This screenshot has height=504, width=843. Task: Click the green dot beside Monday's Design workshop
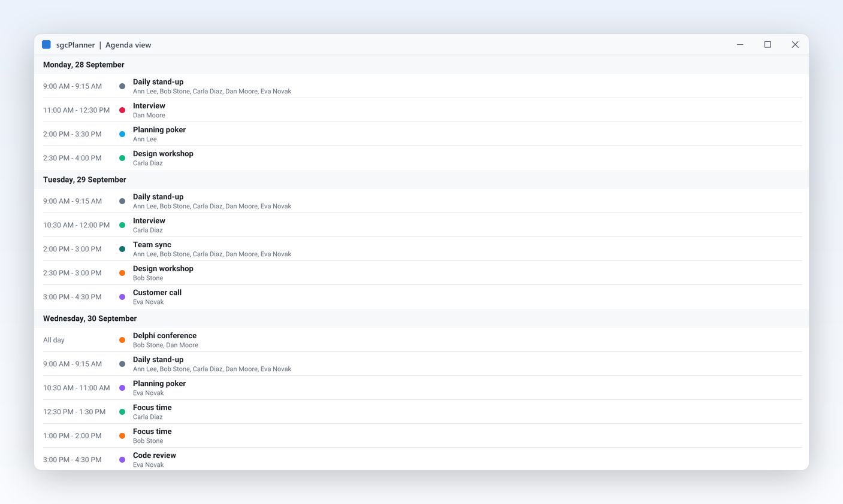point(122,158)
